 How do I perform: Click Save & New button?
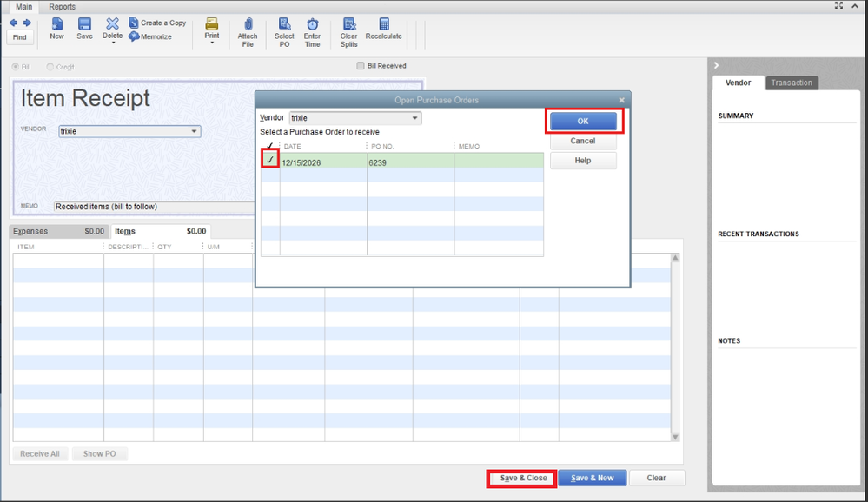[593, 479]
